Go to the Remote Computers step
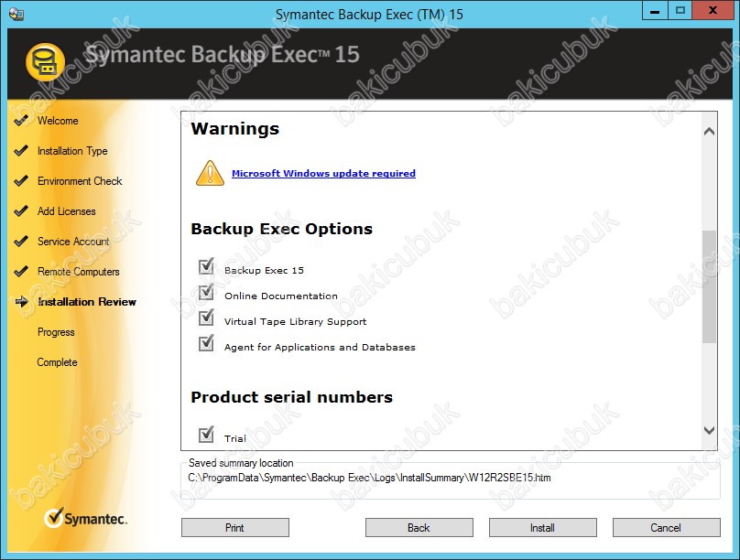 (79, 272)
